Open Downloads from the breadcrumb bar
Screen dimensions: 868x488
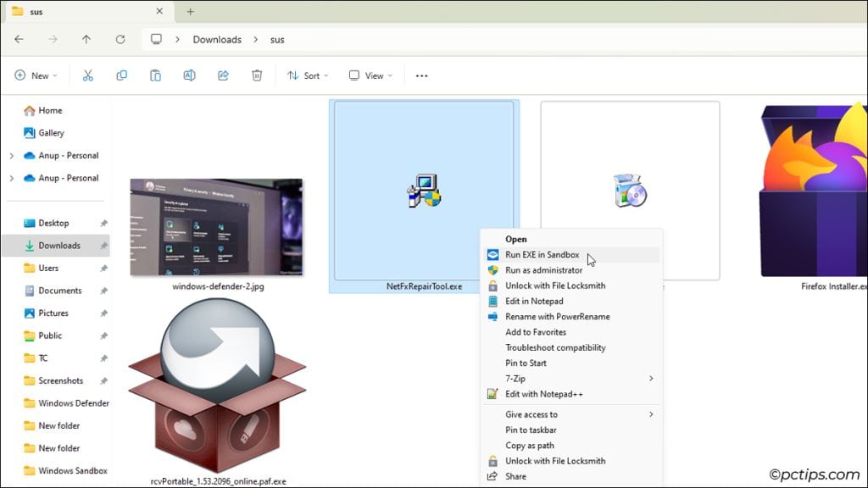217,39
